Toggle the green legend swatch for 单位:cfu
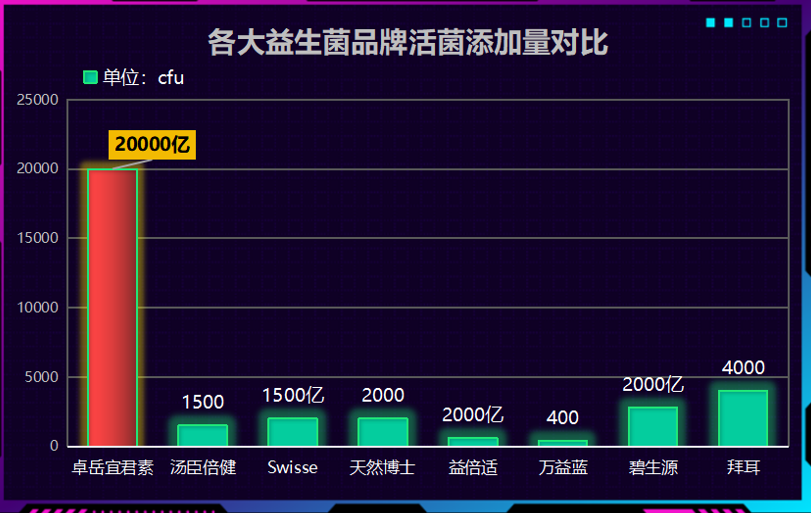Viewport: 811px width, 513px height. coord(90,78)
